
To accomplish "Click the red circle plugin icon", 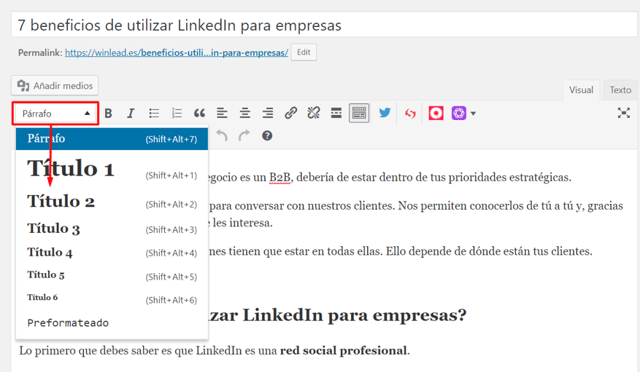I will [x=436, y=113].
